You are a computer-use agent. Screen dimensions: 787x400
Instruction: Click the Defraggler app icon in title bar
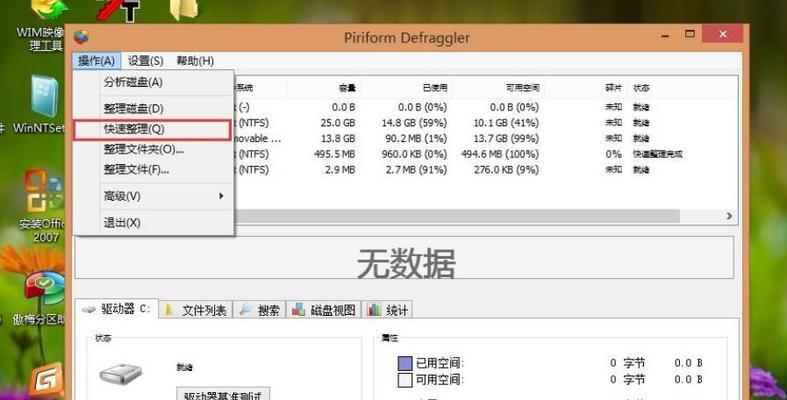(81, 36)
